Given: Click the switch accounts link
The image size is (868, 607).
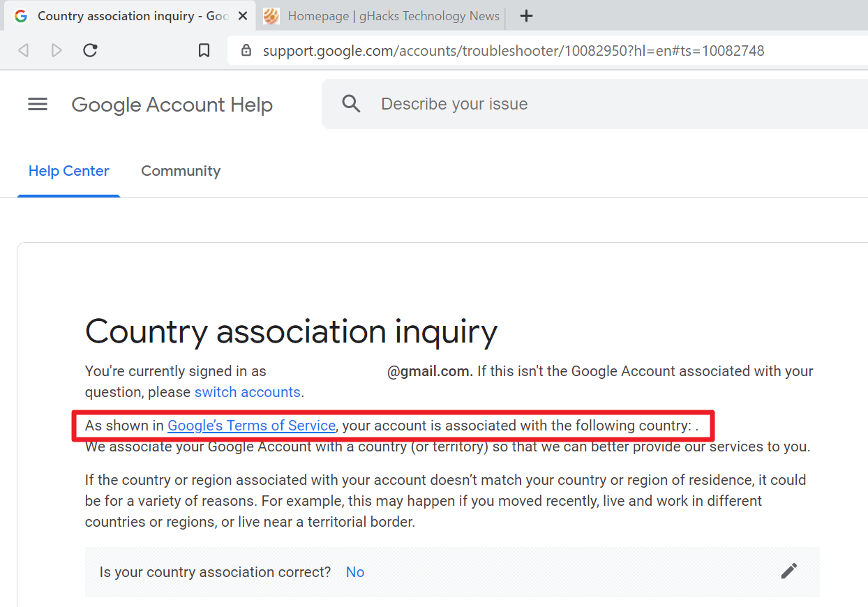Looking at the screenshot, I should tap(247, 392).
